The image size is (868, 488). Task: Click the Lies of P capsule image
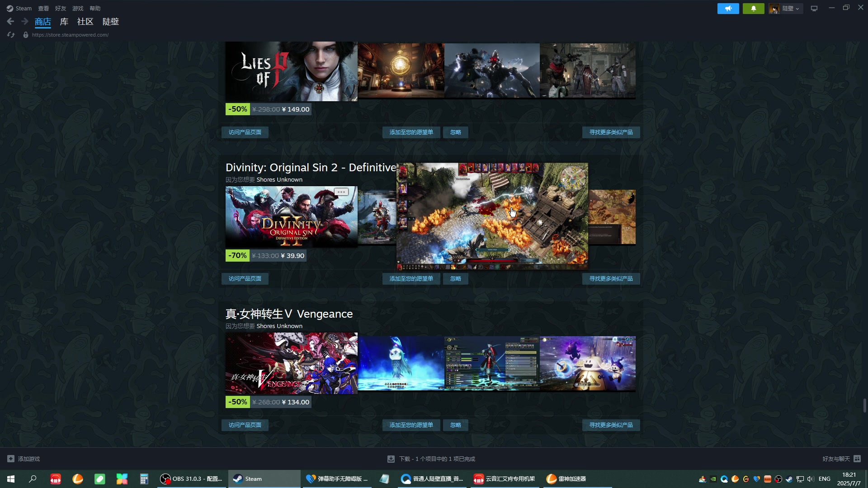coord(292,71)
